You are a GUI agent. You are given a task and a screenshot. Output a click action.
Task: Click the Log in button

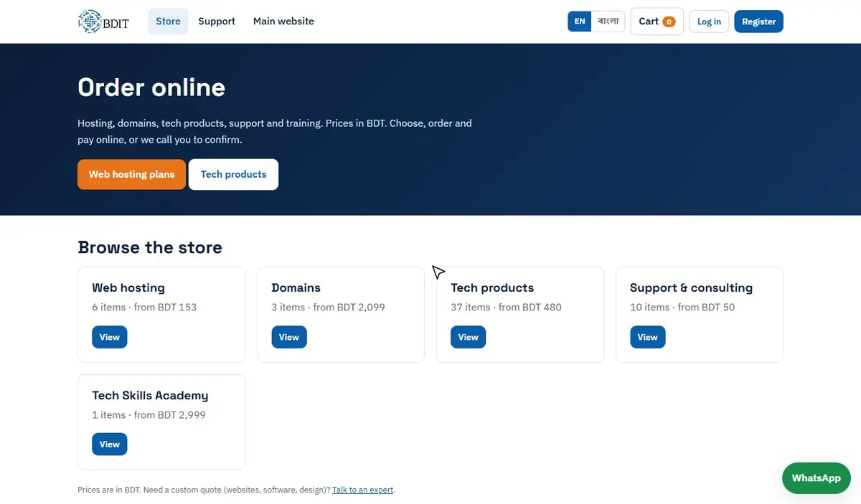coord(709,22)
